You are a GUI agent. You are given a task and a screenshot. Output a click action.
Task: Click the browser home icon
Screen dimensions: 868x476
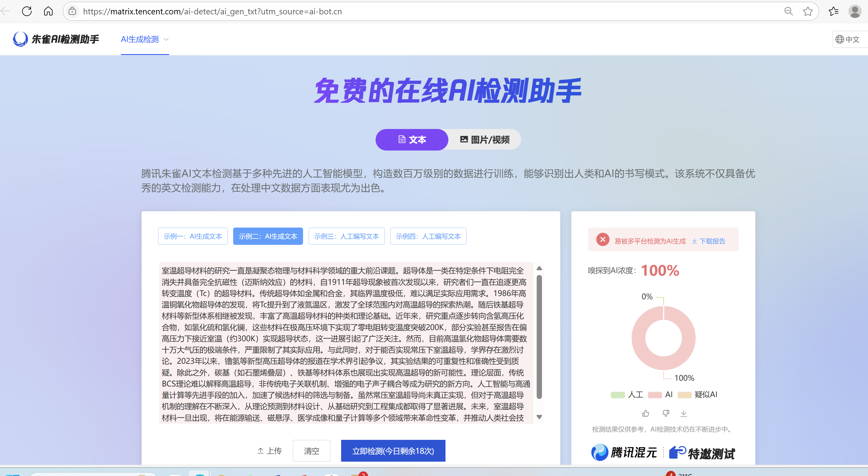[x=48, y=11]
